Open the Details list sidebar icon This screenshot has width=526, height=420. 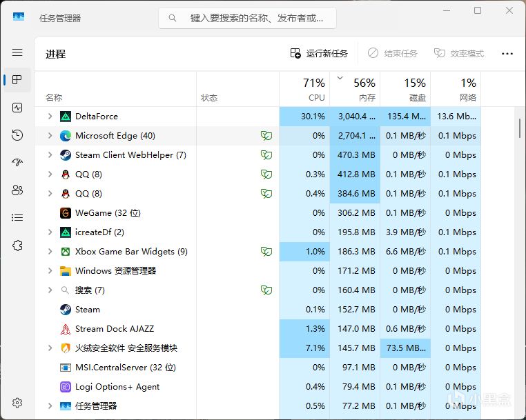coord(17,218)
